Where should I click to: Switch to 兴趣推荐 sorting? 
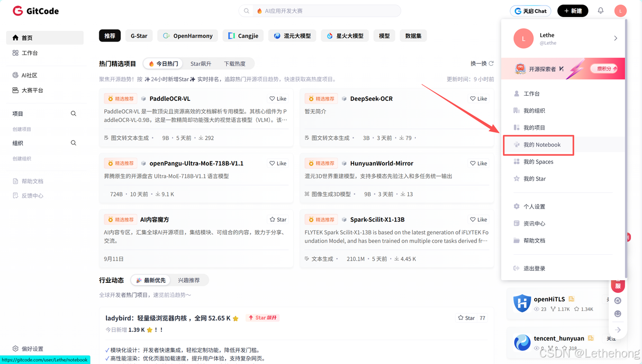pyautogui.click(x=189, y=280)
